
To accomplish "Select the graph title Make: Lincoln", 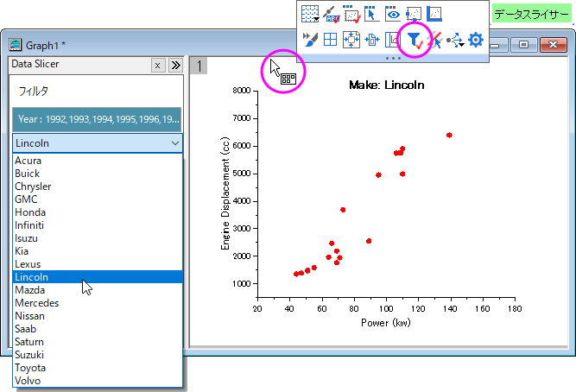I will pos(387,85).
